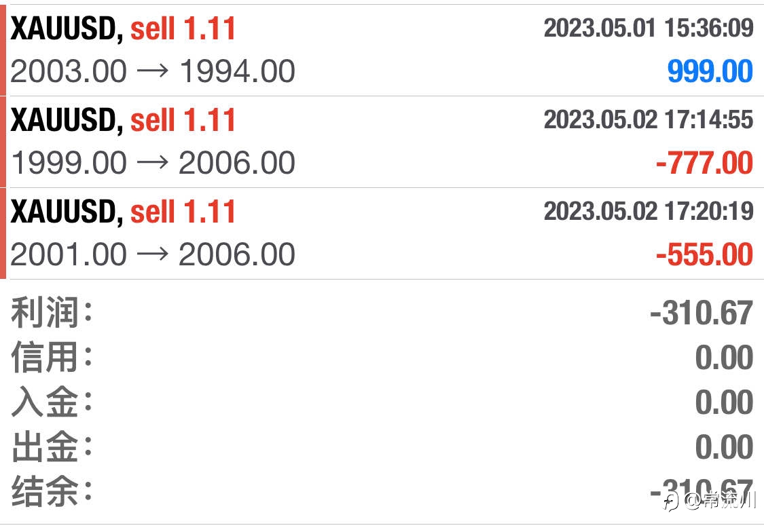Screen dimensions: 764x532
Task: Open the trade dated 2023.05.02 17:14:55
Action: coord(649,119)
